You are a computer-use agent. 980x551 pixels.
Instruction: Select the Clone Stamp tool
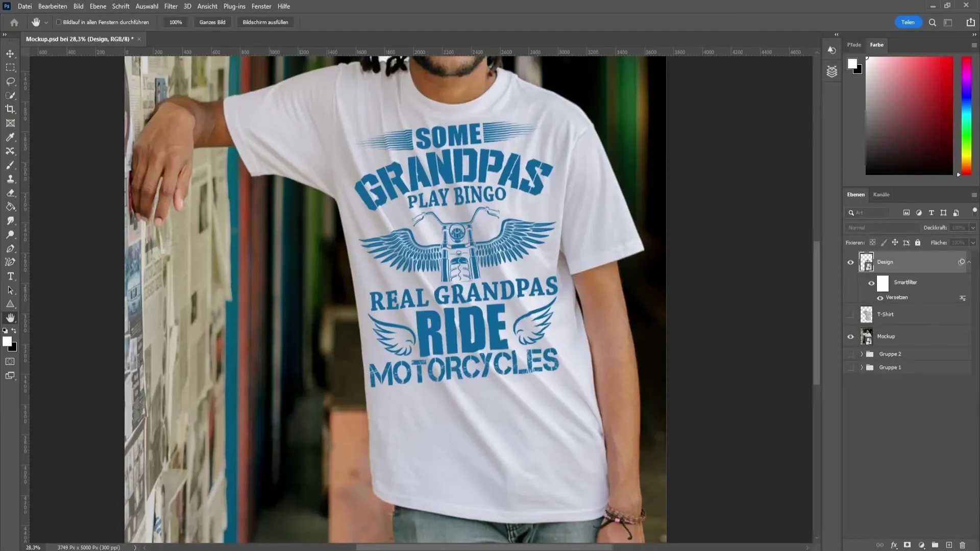click(10, 179)
